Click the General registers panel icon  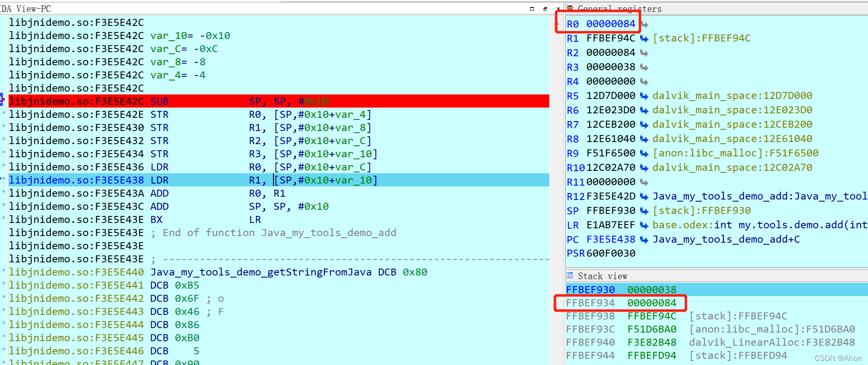click(570, 8)
